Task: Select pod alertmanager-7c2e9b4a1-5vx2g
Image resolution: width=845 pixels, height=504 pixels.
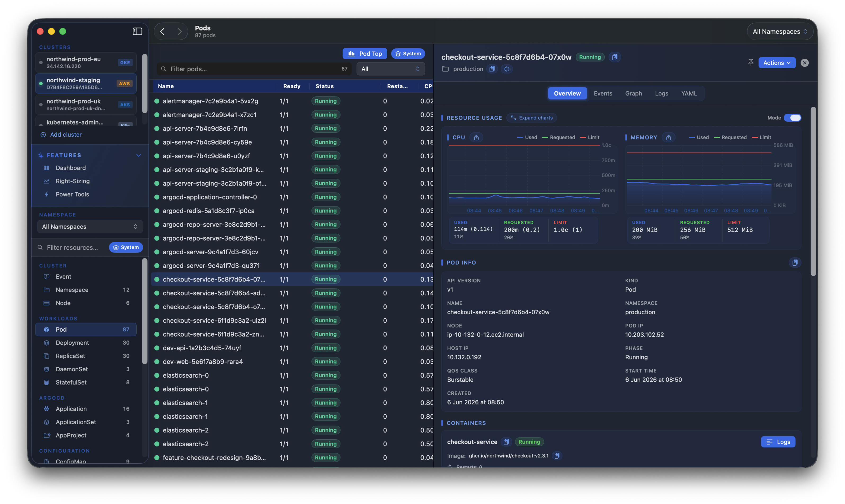Action: click(292, 101)
